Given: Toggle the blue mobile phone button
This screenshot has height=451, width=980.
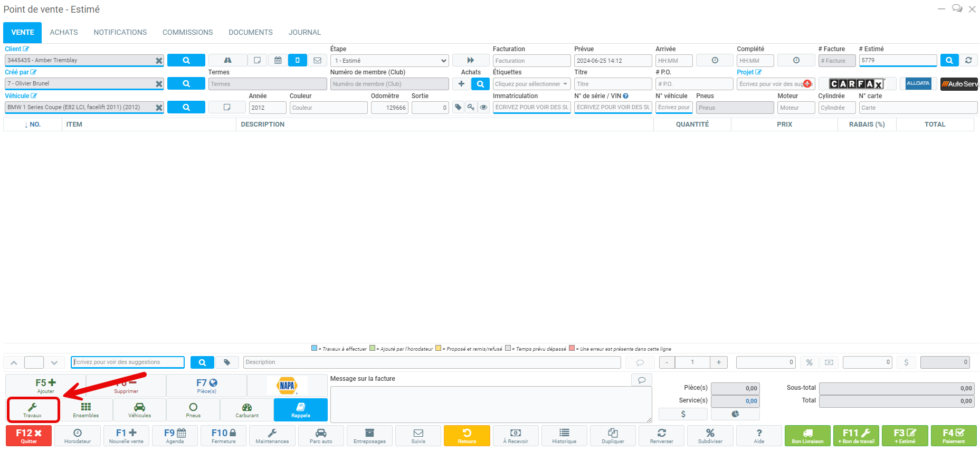Looking at the screenshot, I should (298, 61).
